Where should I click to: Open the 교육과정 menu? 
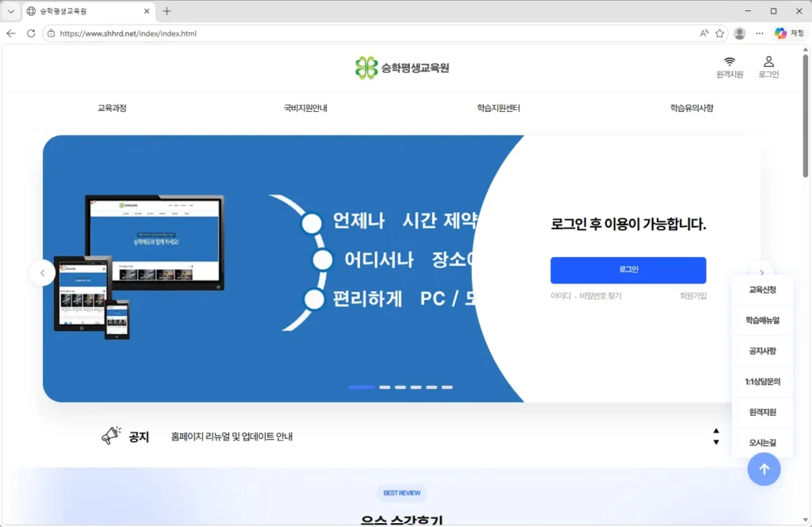[x=112, y=108]
